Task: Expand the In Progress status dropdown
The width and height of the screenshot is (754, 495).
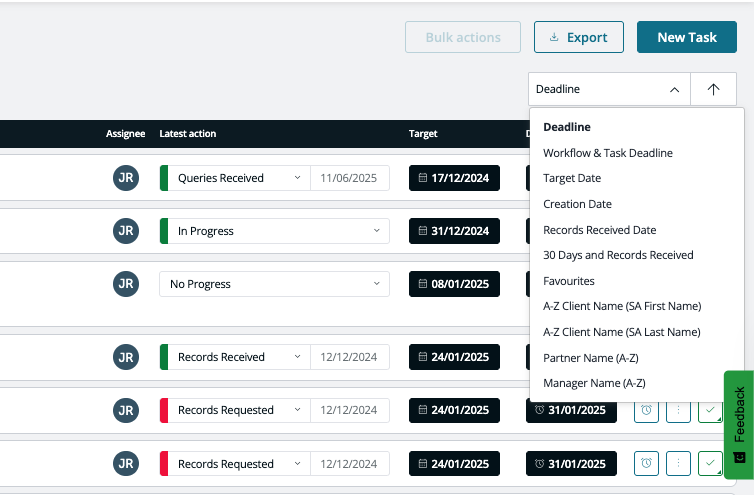Action: 274,231
